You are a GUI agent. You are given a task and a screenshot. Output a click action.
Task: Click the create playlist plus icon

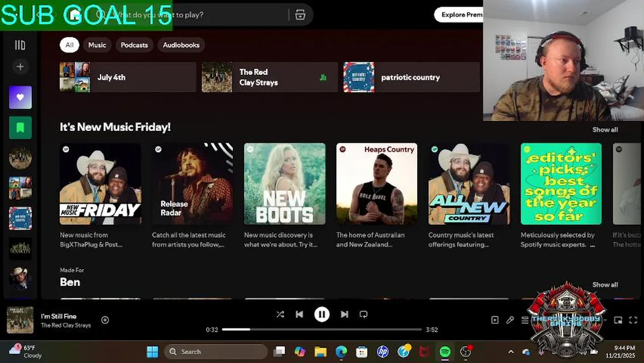point(20,67)
